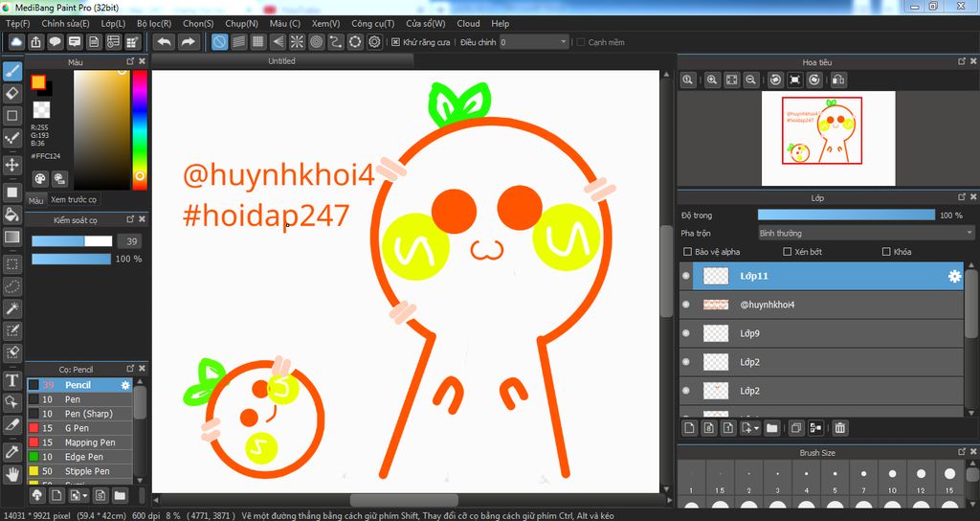Open the Lớp11 layer settings gear
The width and height of the screenshot is (980, 521).
(954, 276)
